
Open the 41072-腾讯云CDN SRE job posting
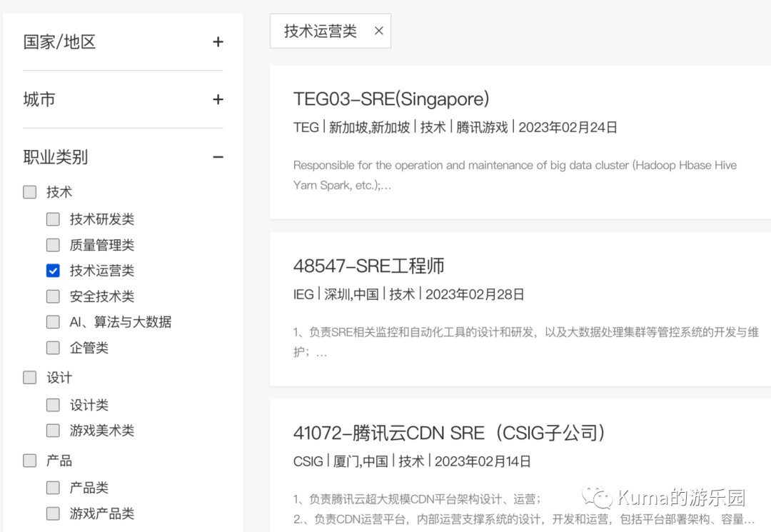(449, 433)
